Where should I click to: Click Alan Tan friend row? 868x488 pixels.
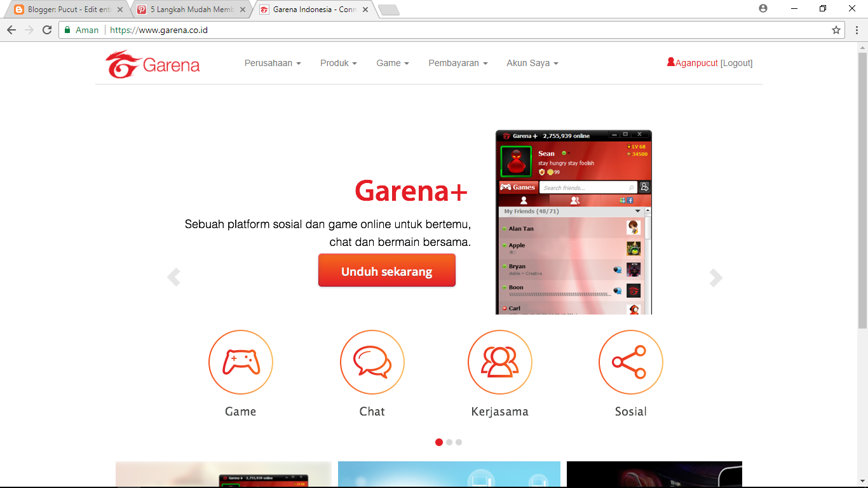click(572, 228)
